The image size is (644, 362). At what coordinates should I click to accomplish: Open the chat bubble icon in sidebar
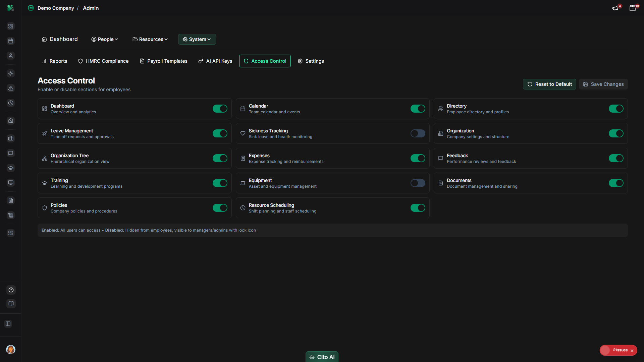click(x=11, y=153)
